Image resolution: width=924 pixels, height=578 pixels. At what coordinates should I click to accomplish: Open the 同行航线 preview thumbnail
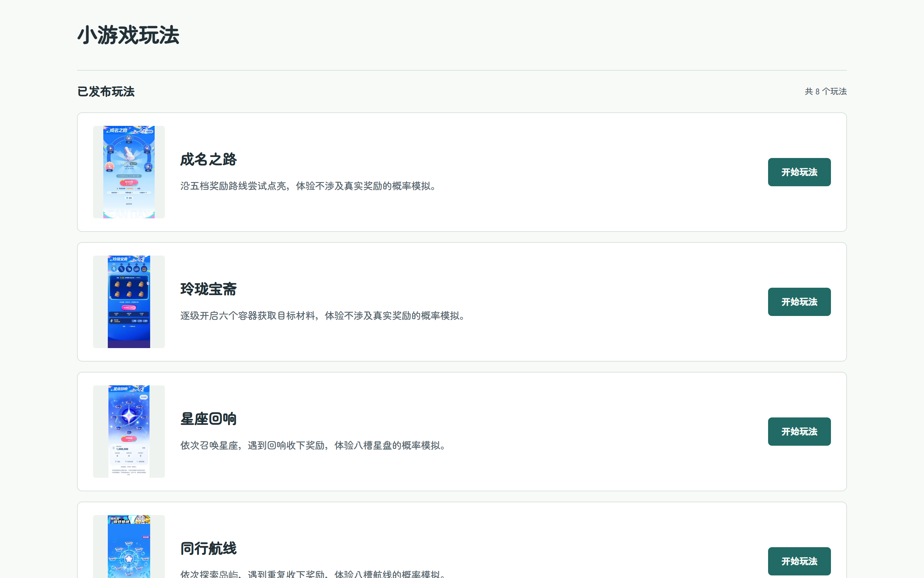[129, 547]
